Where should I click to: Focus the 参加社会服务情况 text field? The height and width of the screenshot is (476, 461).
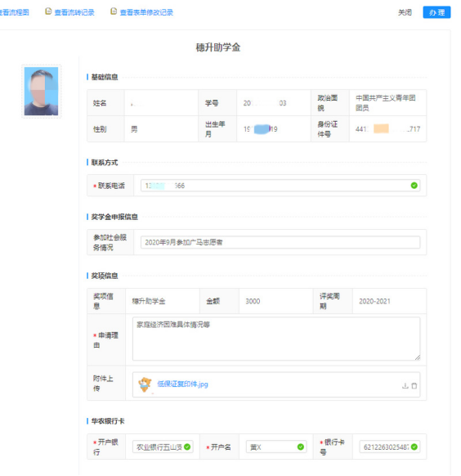point(280,242)
